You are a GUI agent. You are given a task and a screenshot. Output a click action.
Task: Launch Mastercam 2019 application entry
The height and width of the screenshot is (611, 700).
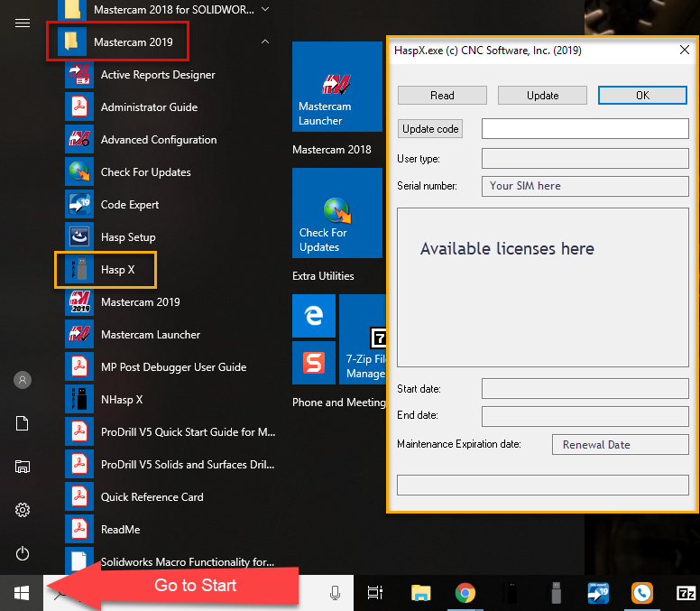pos(170,302)
